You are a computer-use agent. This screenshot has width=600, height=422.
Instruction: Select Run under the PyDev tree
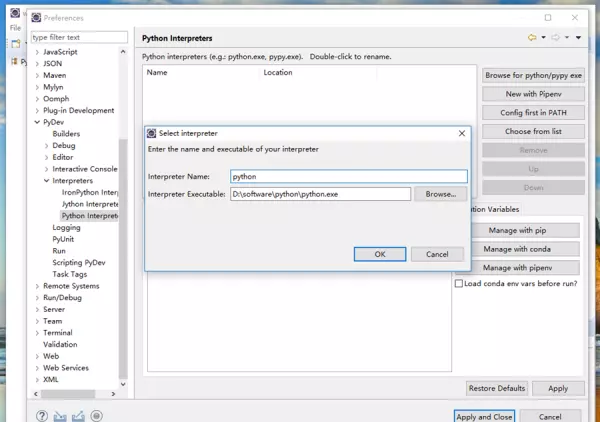coord(59,251)
